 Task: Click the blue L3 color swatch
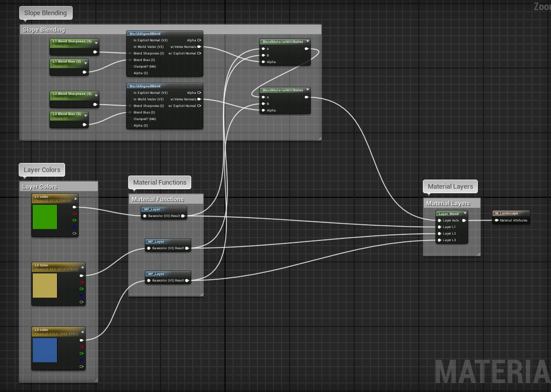point(44,350)
